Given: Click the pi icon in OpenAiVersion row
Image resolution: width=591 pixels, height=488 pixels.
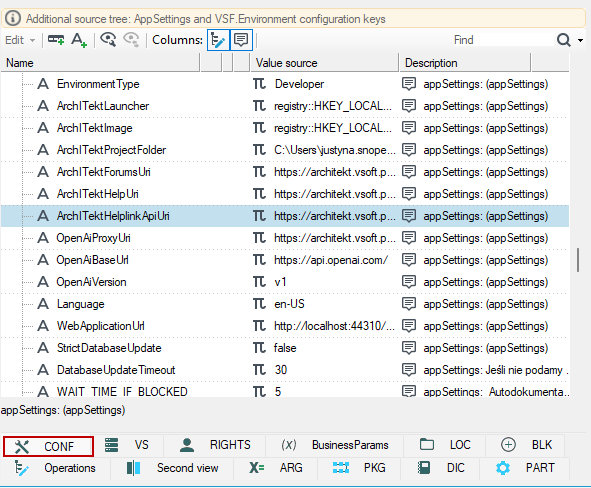Looking at the screenshot, I should (259, 282).
